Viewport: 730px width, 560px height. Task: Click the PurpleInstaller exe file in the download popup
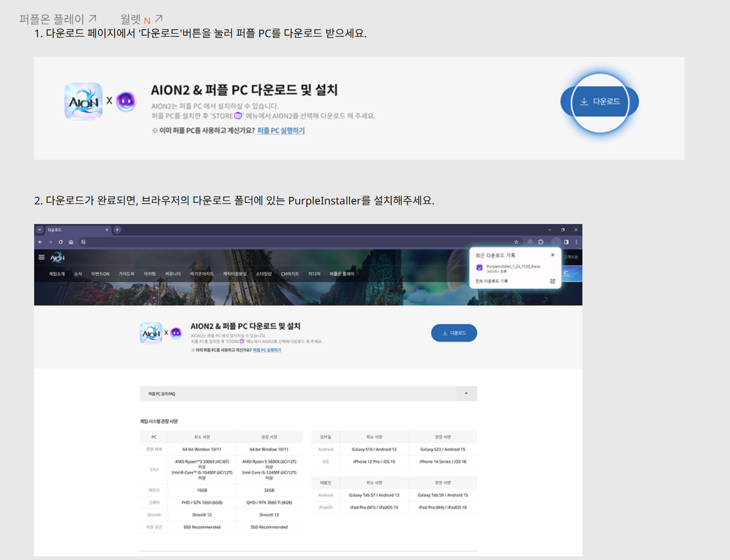coord(513,267)
